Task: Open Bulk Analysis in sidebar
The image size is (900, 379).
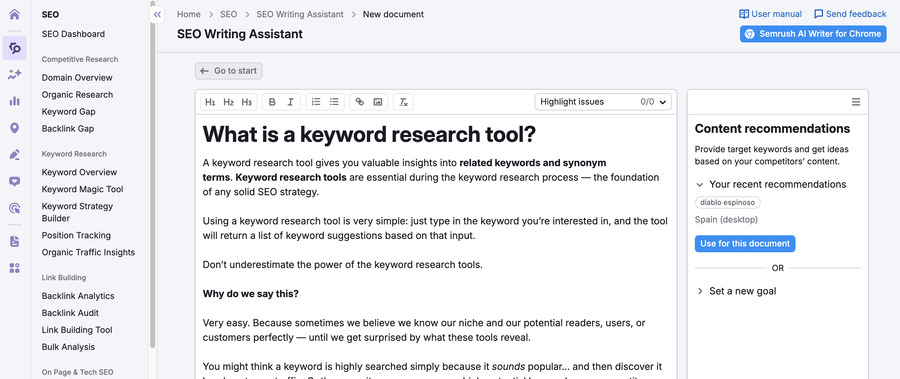Action: 68,347
